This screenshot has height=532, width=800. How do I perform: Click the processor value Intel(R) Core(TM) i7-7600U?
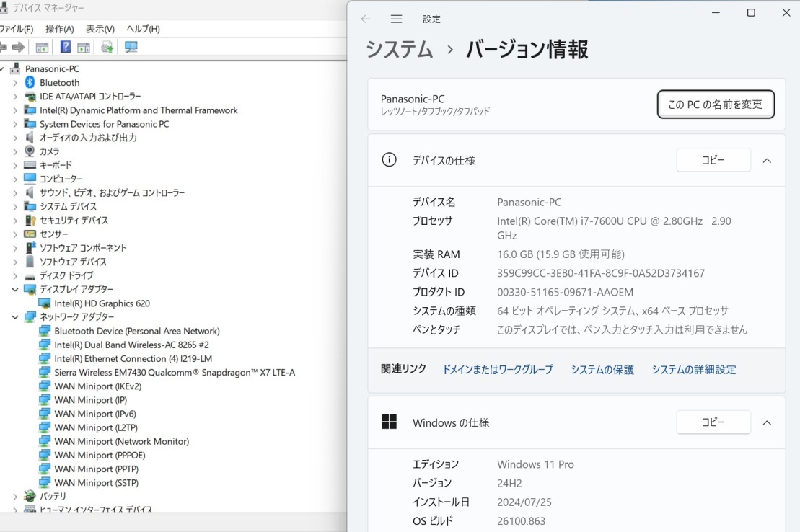tap(615, 228)
